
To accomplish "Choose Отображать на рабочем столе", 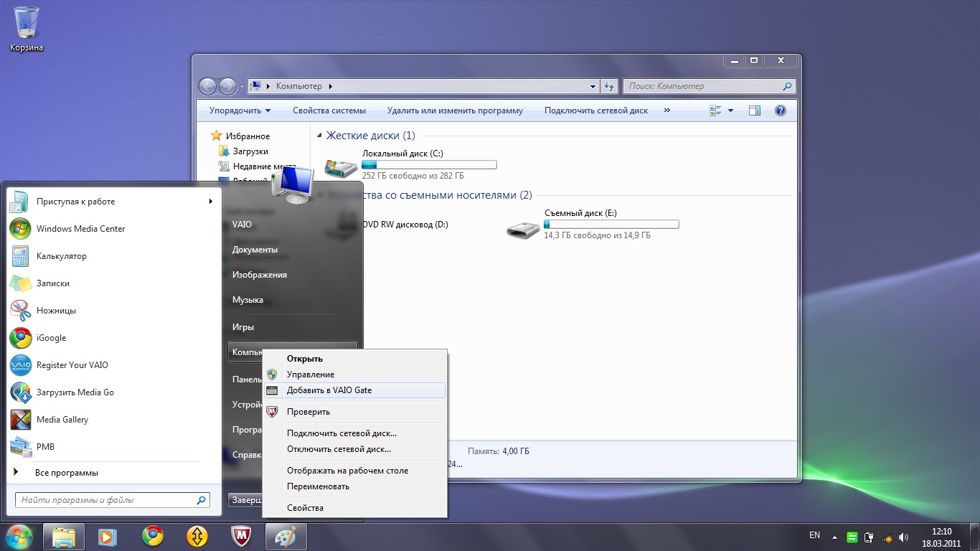I will click(x=354, y=471).
